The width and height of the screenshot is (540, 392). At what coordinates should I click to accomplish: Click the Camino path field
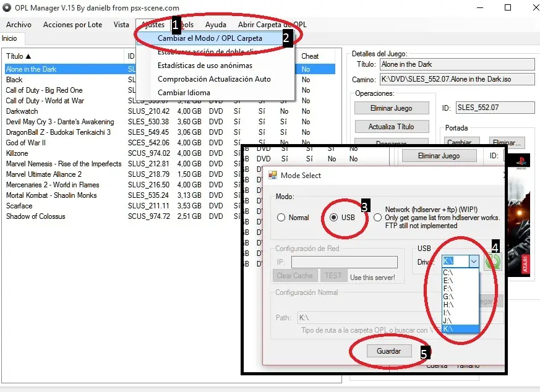tap(457, 79)
